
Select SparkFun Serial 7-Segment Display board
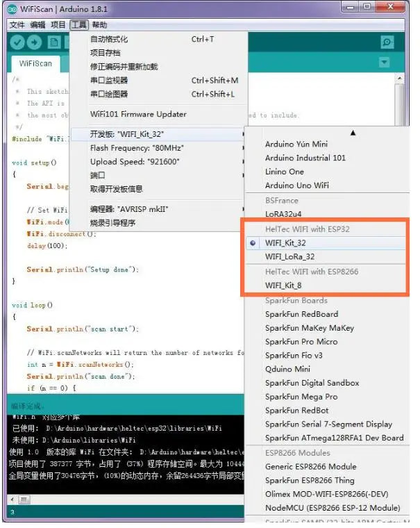pyautogui.click(x=327, y=424)
